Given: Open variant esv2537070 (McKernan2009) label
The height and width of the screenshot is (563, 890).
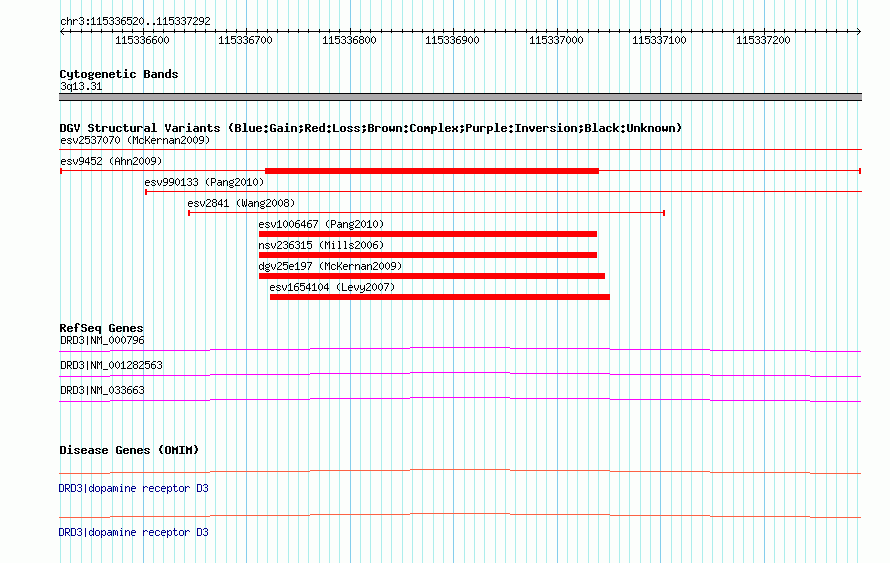Looking at the screenshot, I should [135, 140].
